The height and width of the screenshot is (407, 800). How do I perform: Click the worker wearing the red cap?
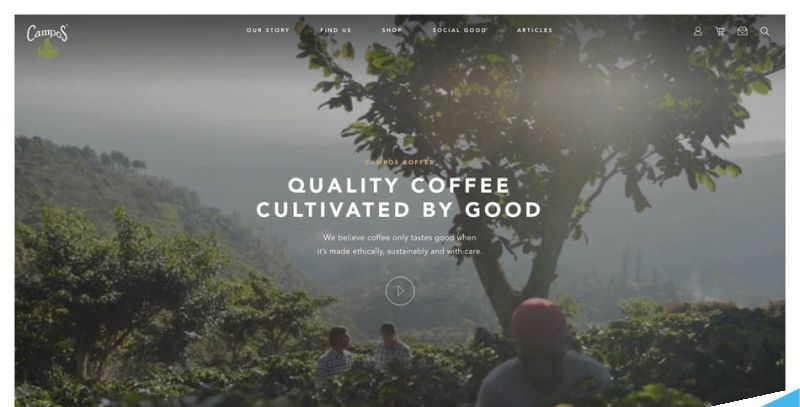tap(542, 352)
